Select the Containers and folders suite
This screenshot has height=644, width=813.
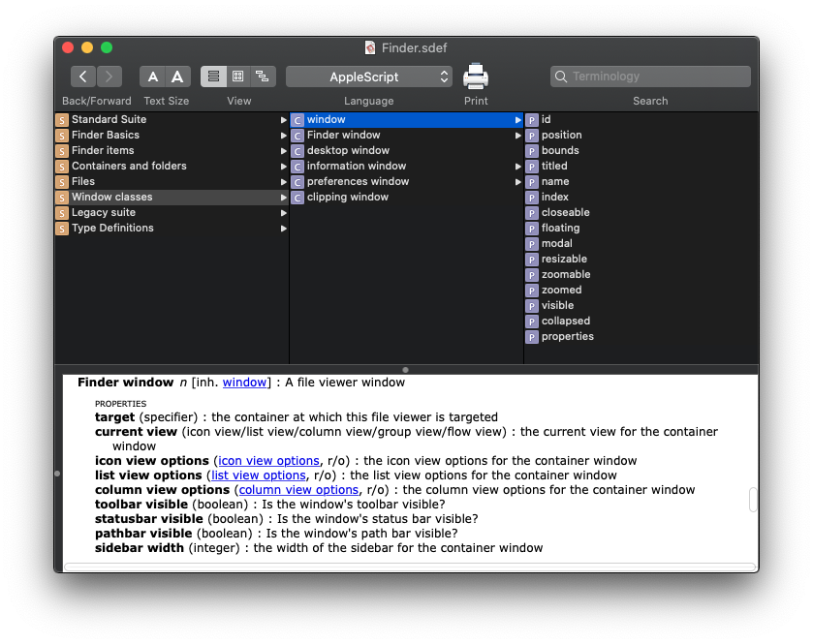click(129, 167)
